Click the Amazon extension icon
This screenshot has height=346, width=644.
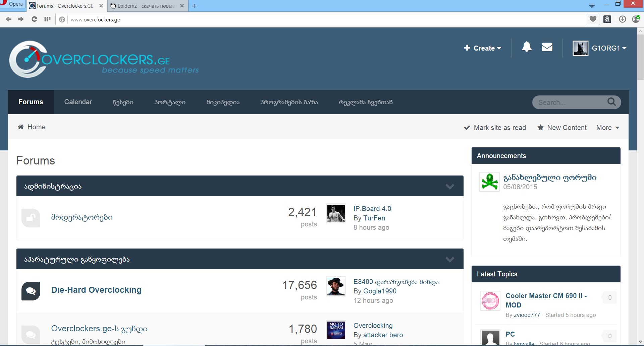(607, 19)
